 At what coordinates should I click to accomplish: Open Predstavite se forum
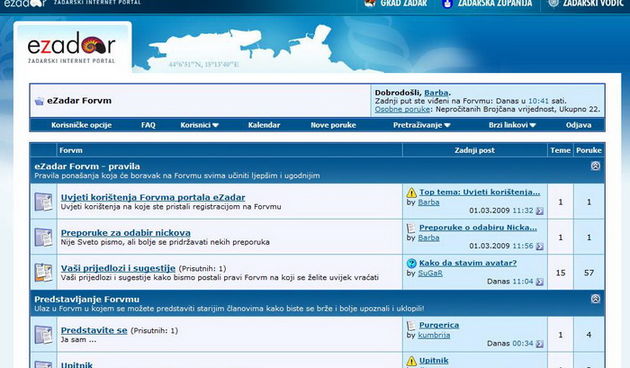coord(94,331)
